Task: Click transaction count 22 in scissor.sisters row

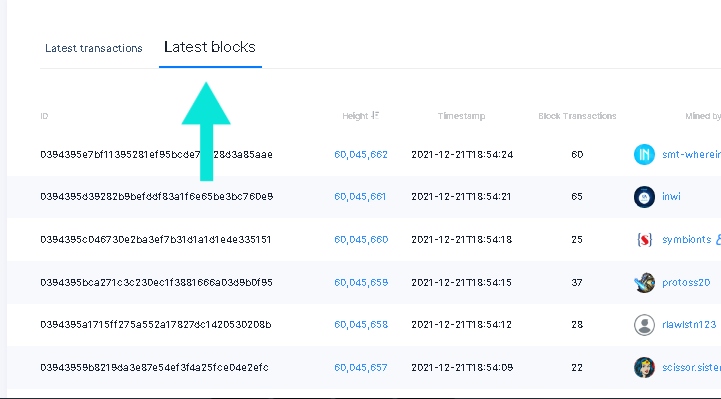Action: [x=577, y=367]
